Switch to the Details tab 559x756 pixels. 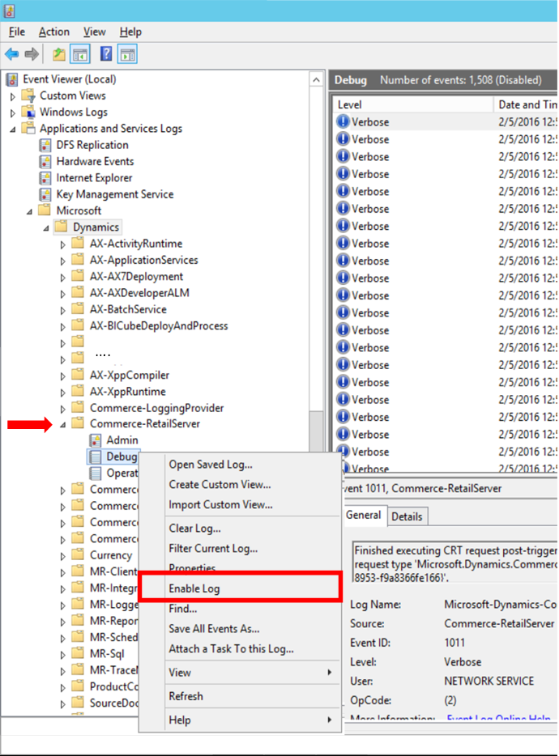coord(407,516)
